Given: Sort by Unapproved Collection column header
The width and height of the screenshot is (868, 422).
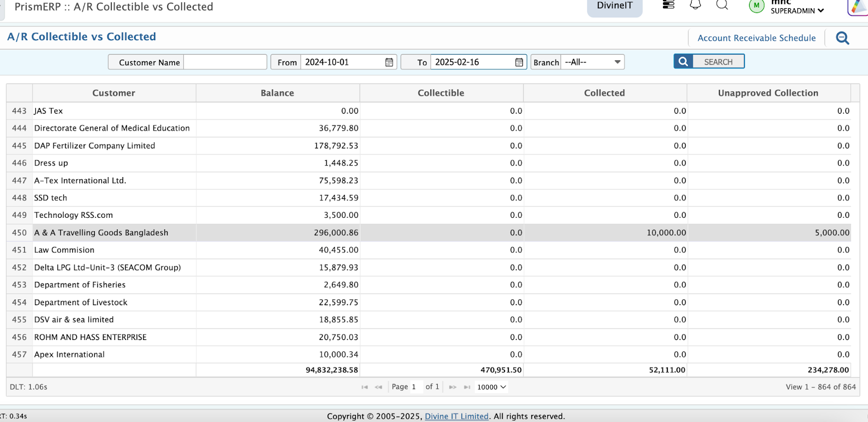Looking at the screenshot, I should pos(768,93).
